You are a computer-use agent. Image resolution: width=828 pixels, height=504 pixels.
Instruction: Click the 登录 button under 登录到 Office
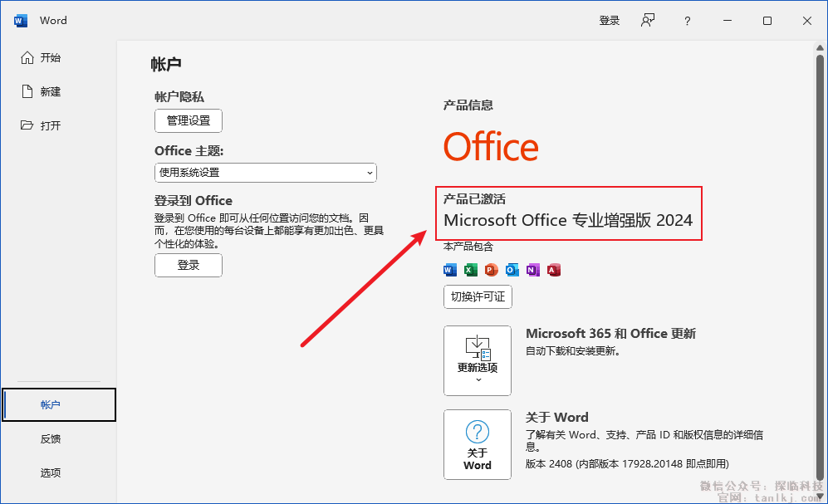tap(189, 265)
